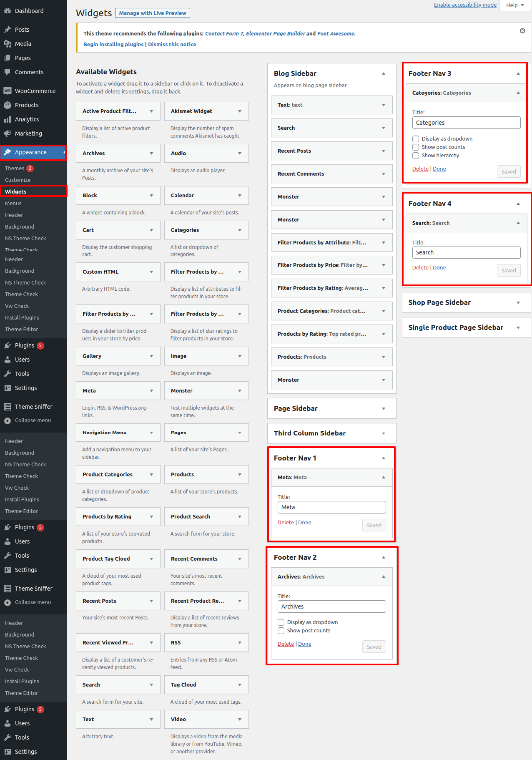Toggle Show post counts in Archives widget

click(281, 631)
